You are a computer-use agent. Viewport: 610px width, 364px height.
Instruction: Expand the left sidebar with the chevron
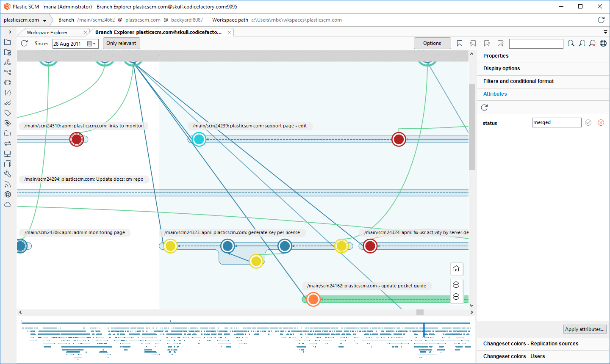pos(10,32)
